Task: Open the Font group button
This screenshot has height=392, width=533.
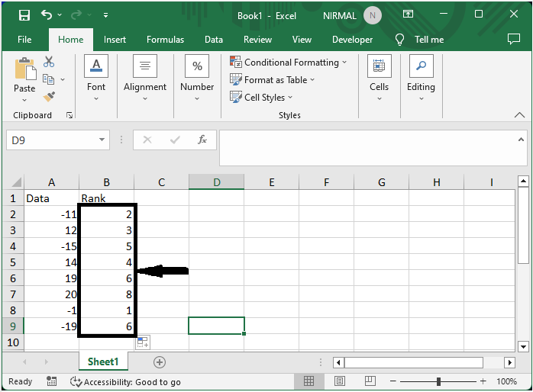Action: (x=96, y=78)
